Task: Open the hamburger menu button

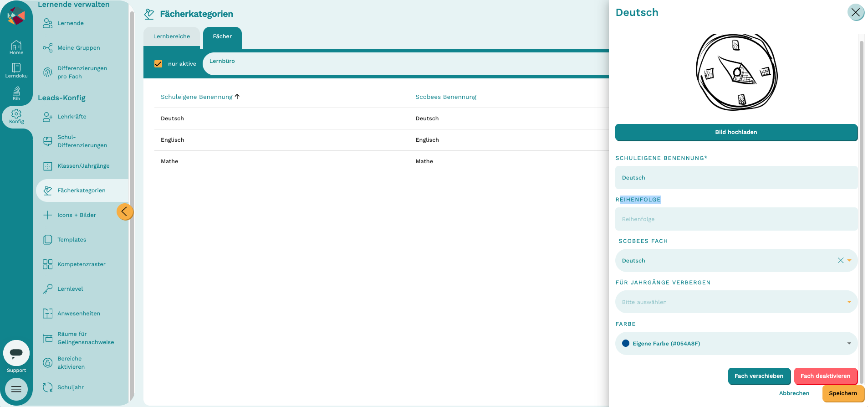Action: 16,389
